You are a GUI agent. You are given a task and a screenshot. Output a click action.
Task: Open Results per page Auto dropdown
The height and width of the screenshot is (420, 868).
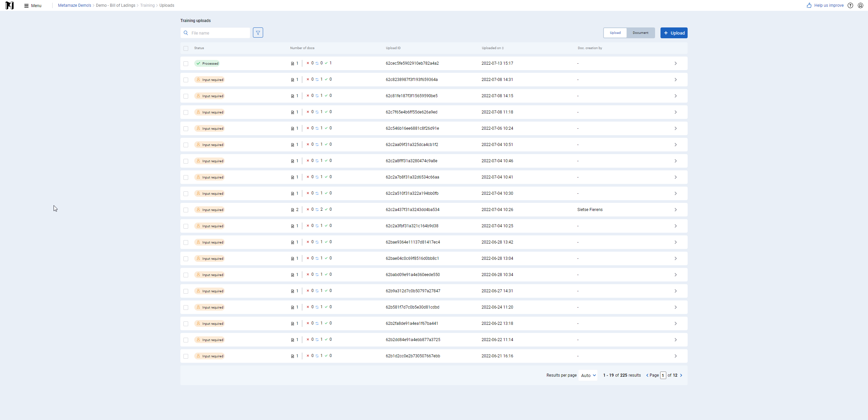point(588,375)
